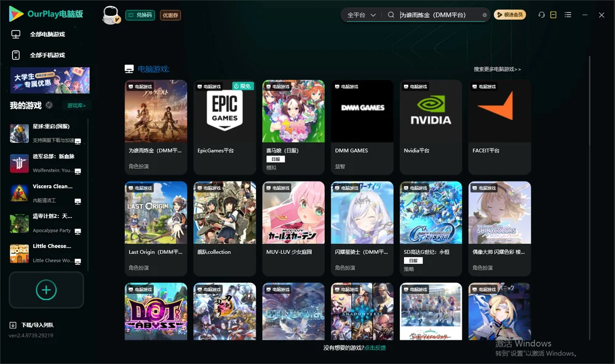
Task: Click the 兑换码 redeem code button
Action: (x=140, y=15)
